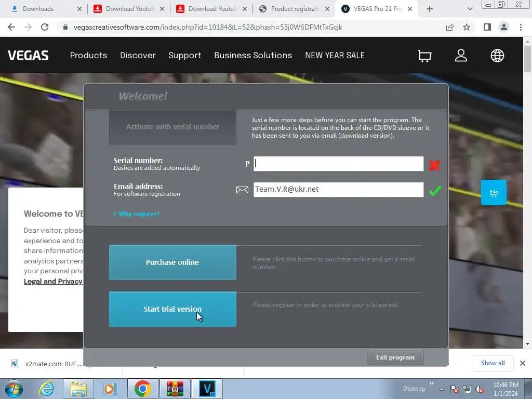Open the globe language selector
This screenshot has width=532, height=399.
pyautogui.click(x=497, y=56)
